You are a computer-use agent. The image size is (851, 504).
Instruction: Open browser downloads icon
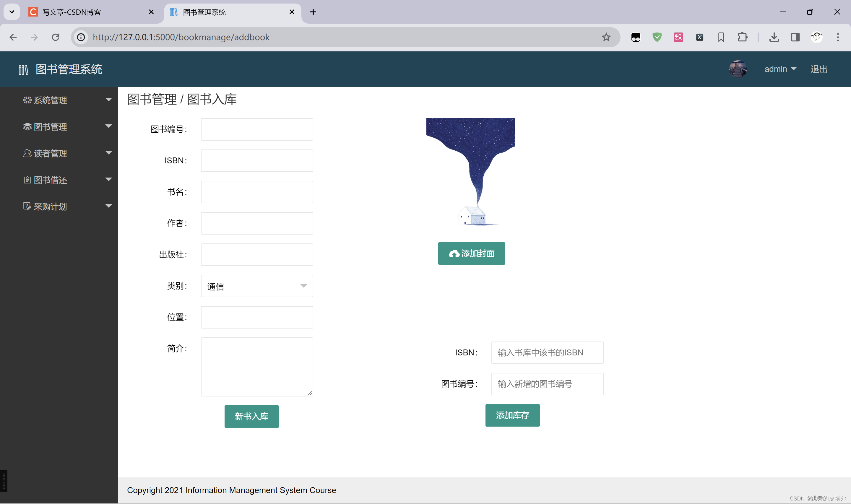coord(774,37)
